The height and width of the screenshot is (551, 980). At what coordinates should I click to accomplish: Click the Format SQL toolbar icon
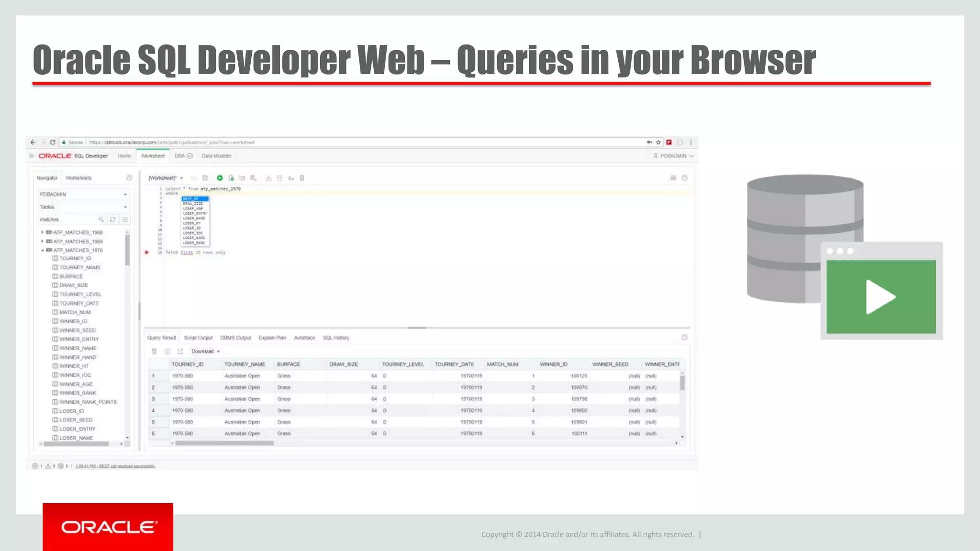pos(279,178)
